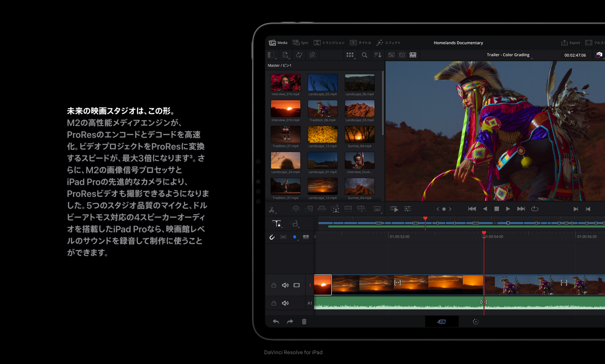Open the タイトル titles tab

(360, 43)
